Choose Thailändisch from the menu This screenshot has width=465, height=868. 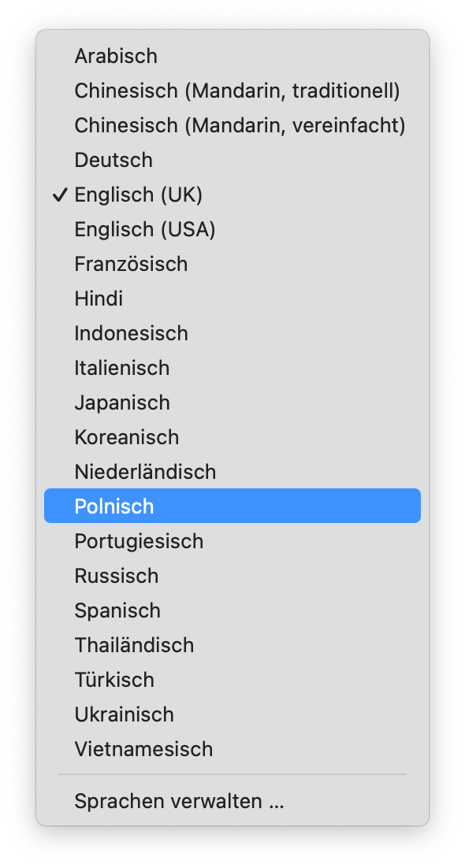pyautogui.click(x=232, y=645)
